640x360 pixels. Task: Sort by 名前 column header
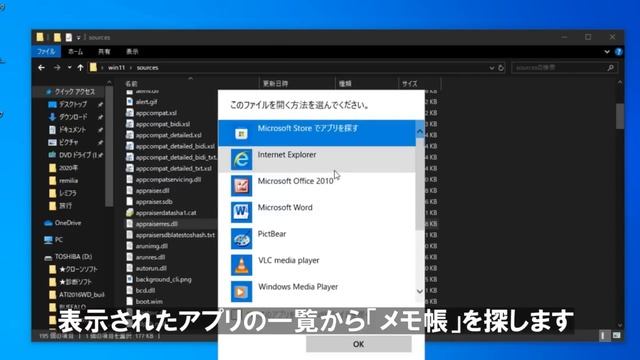click(x=131, y=84)
